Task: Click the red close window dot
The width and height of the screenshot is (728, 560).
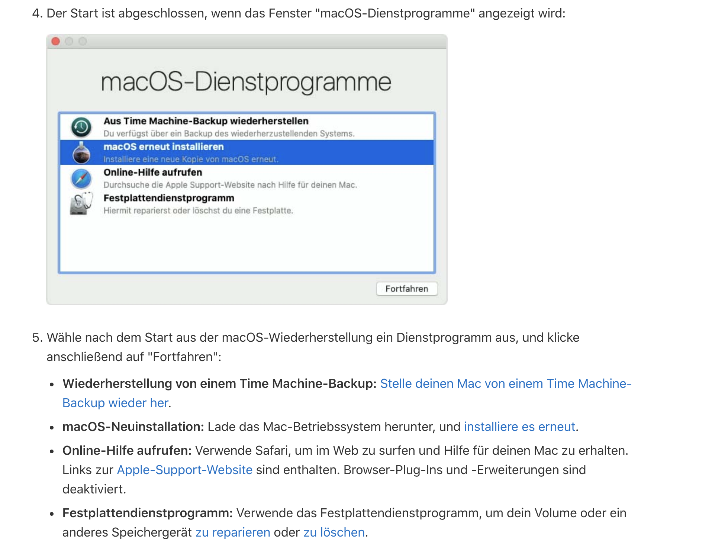Action: [56, 41]
